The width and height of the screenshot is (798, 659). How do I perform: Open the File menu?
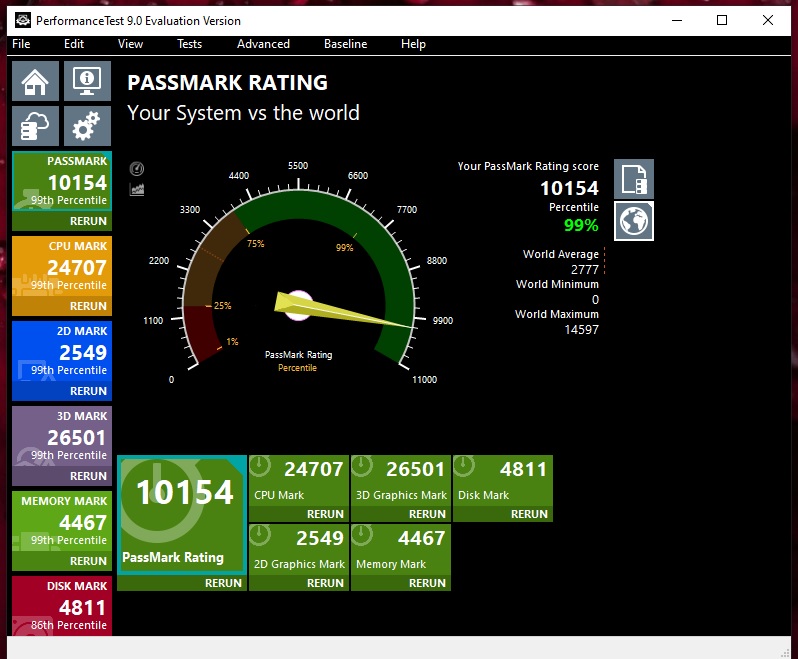pos(21,44)
